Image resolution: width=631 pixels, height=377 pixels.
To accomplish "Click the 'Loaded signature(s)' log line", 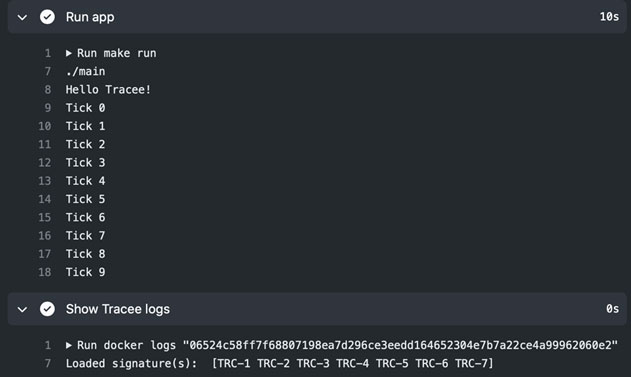I will pos(280,363).
